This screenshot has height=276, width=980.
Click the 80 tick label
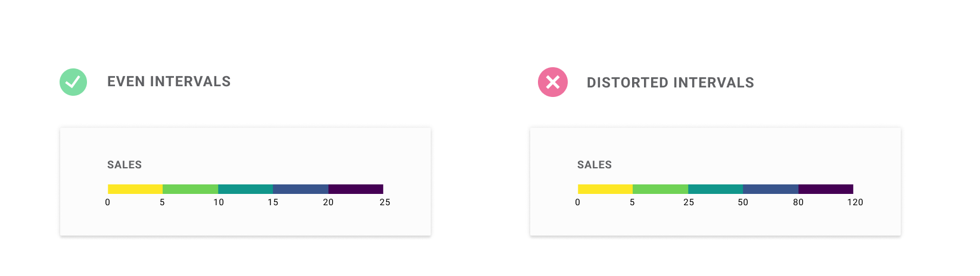pos(798,202)
